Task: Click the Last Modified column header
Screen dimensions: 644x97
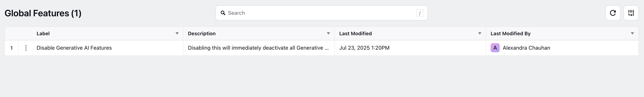Action: 356,34
